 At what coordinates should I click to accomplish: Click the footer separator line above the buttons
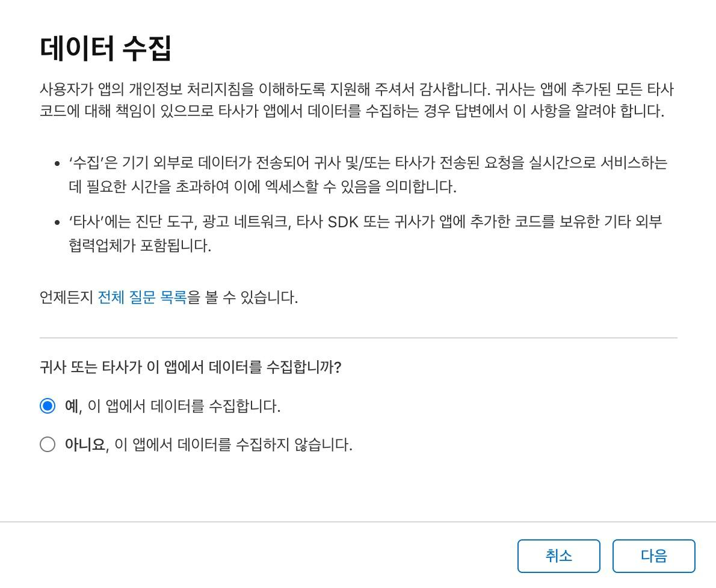click(x=358, y=522)
